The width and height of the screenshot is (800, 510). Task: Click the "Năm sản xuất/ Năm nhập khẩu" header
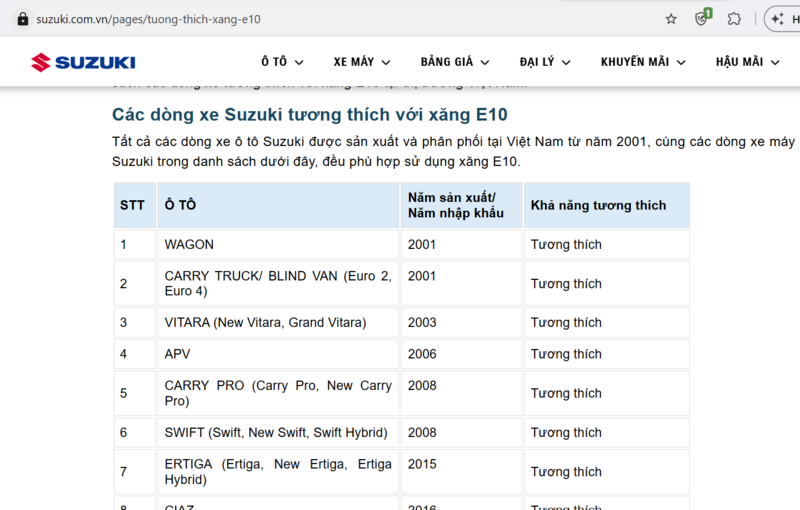(x=462, y=205)
